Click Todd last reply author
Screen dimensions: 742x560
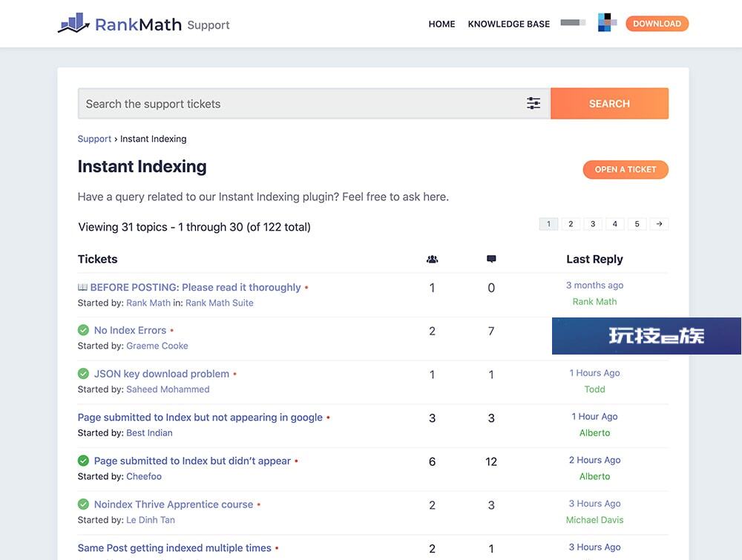coord(595,389)
